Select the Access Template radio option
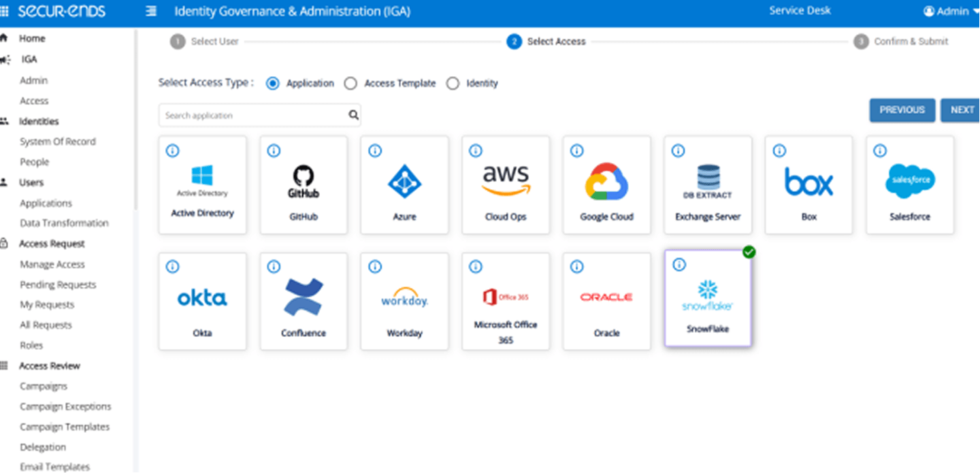This screenshot has height=473, width=980. [x=350, y=84]
